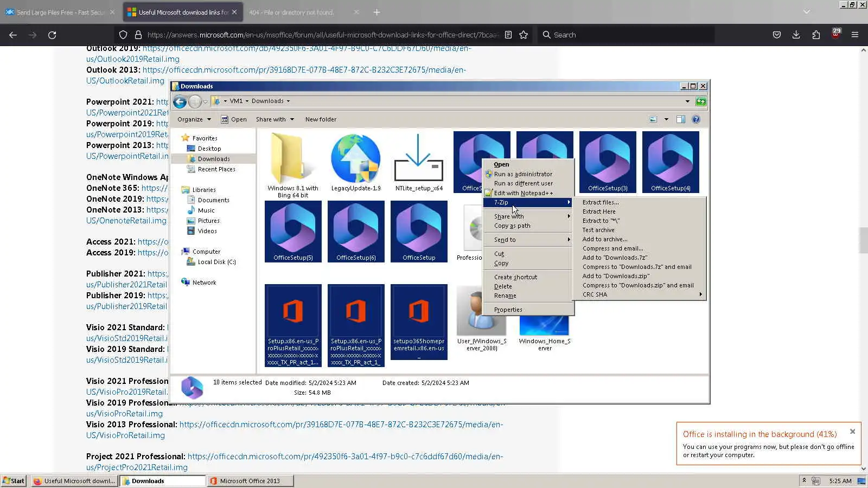
Task: Open the Firefox hamburger application menu
Action: 855,35
